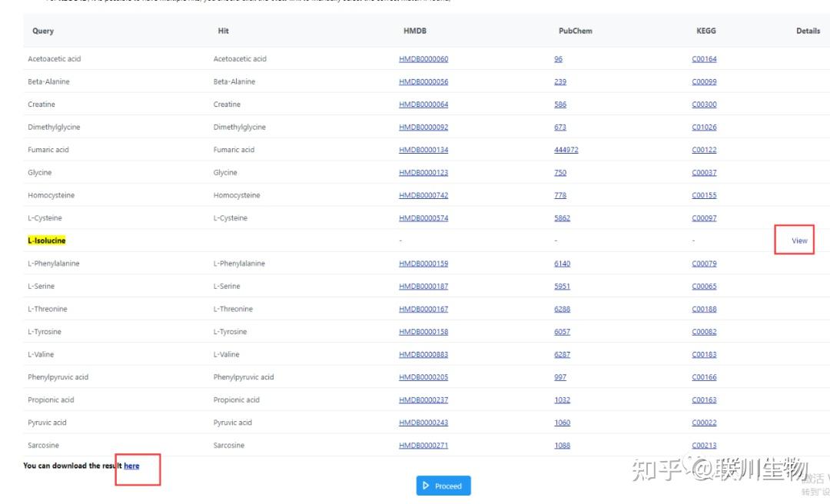Screen dimensions: 830x504
Task: Click the Proceed button
Action: pos(443,486)
